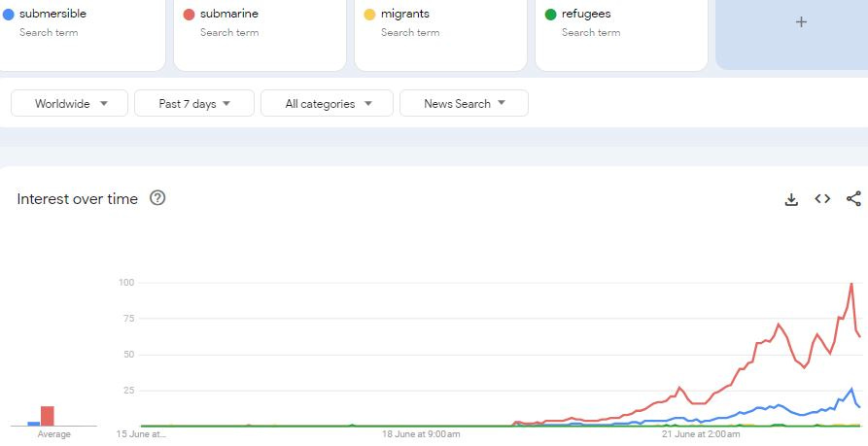Add a comparison term with plus
868x446 pixels.
point(801,22)
